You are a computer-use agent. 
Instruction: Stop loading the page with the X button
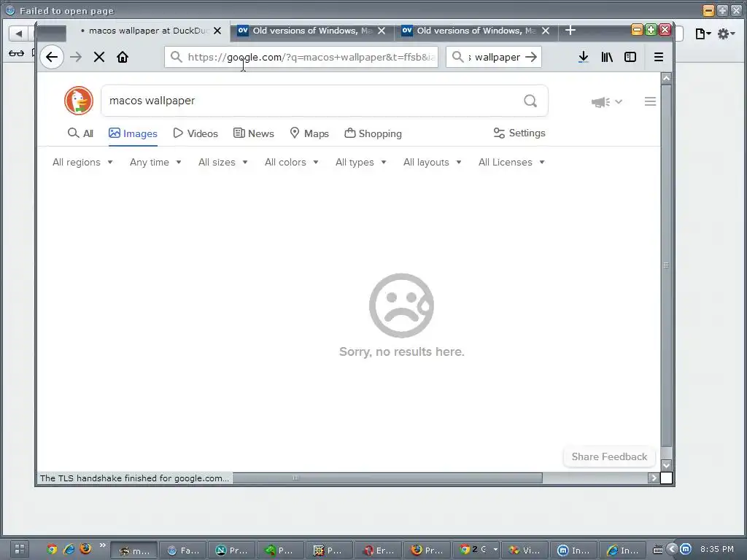pos(99,57)
